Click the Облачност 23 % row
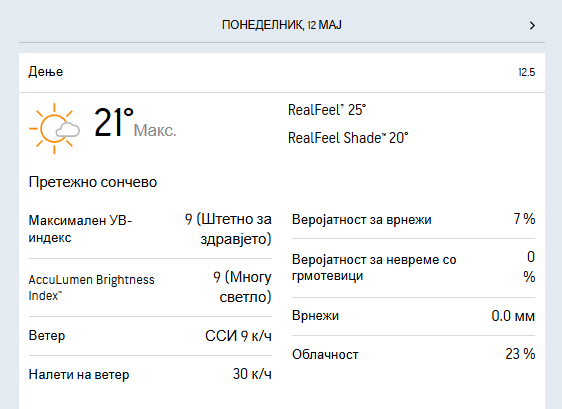 pos(413,354)
